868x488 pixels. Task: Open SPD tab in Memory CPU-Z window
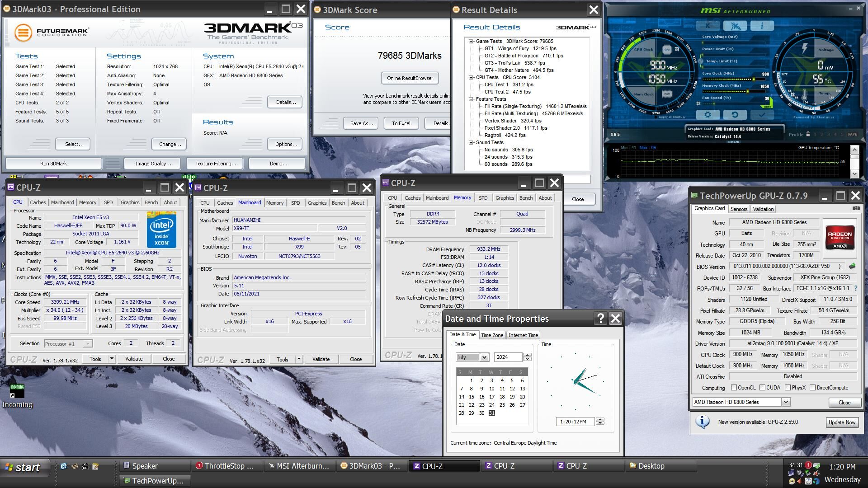pyautogui.click(x=483, y=198)
